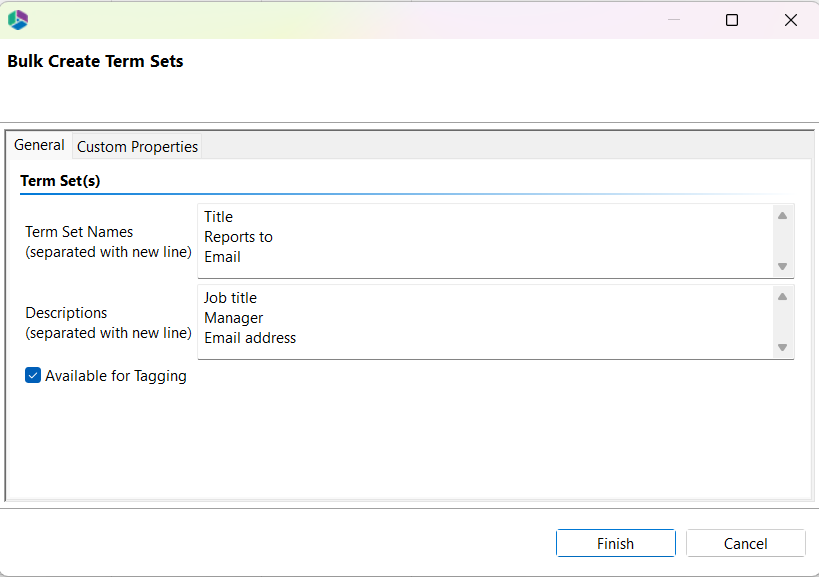Select the General tab
Image resolution: width=819 pixels, height=577 pixels.
tap(39, 145)
